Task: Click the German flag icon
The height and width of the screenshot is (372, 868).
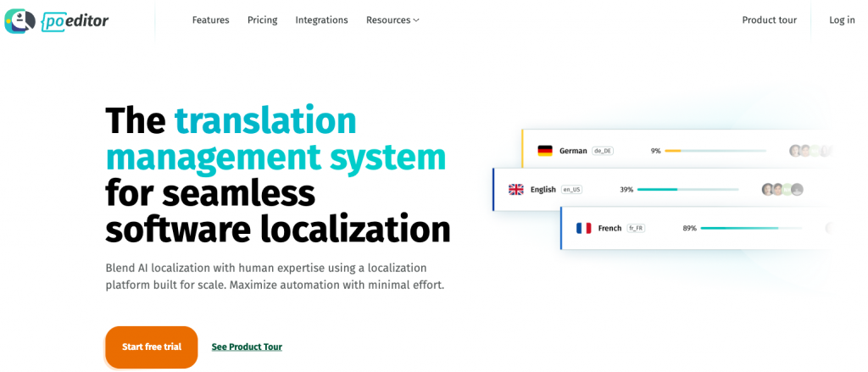Action: point(545,151)
